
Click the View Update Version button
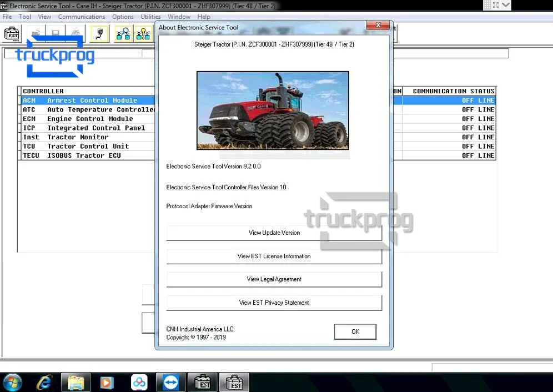click(274, 233)
